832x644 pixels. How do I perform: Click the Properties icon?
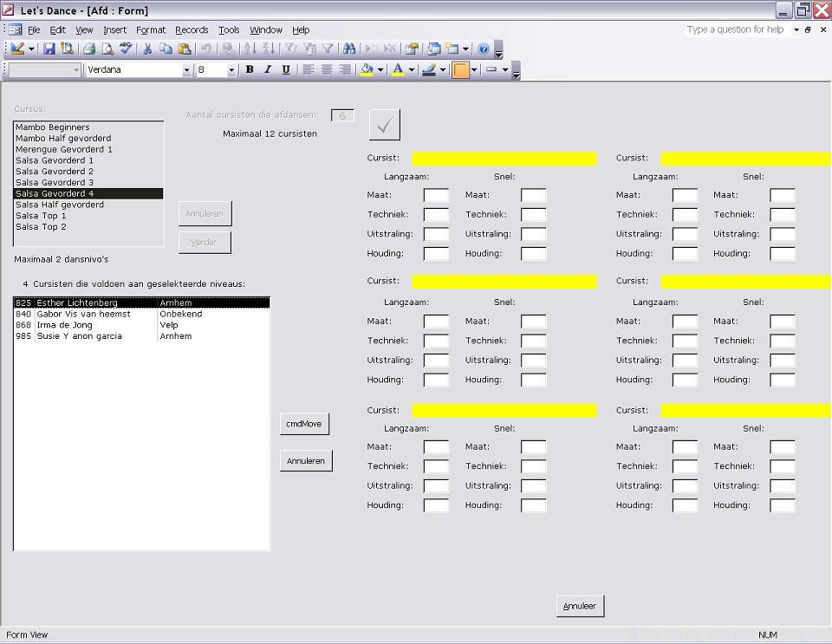412,49
